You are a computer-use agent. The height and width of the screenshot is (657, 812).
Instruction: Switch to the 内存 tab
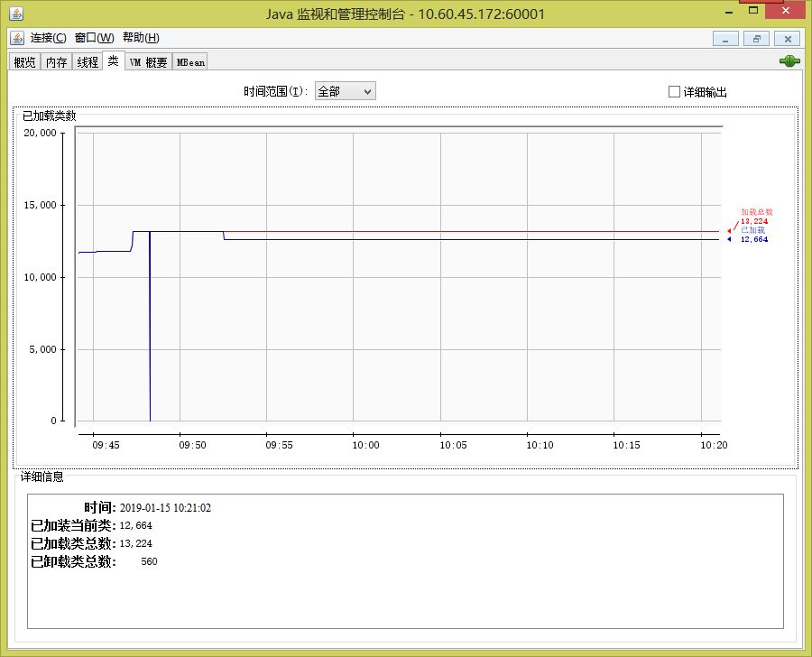tap(56, 62)
